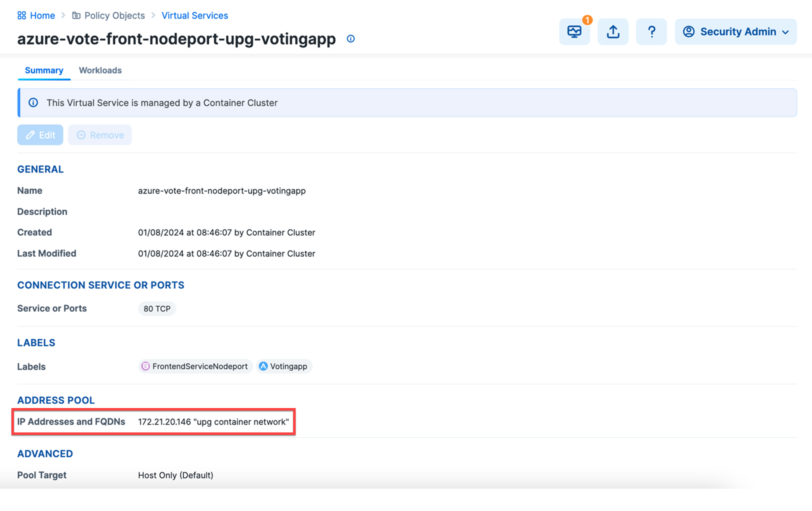Screen dimensions: 812x511
Task: Click the folder icon beside Policy Objects
Action: pos(77,15)
